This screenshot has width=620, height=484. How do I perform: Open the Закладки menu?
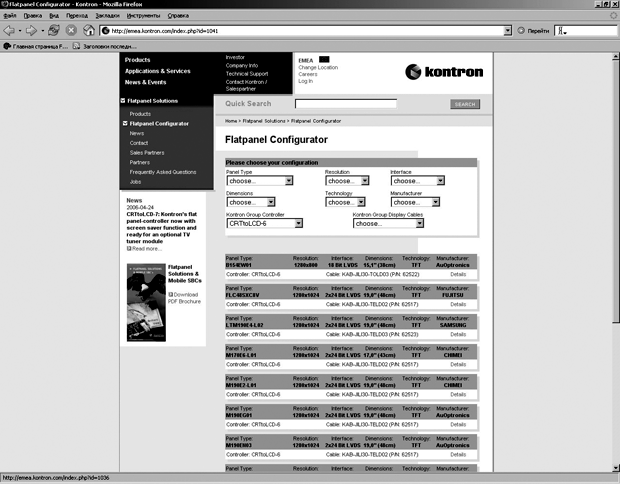pyautogui.click(x=108, y=16)
